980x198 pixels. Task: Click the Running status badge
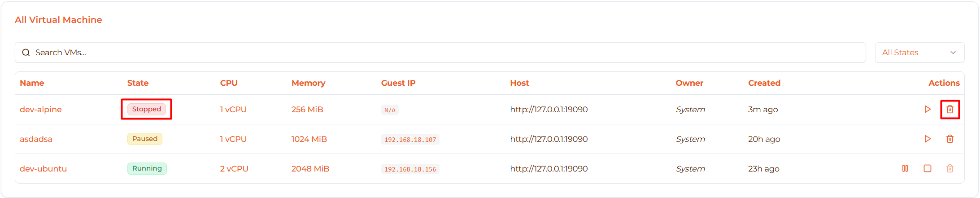click(147, 168)
